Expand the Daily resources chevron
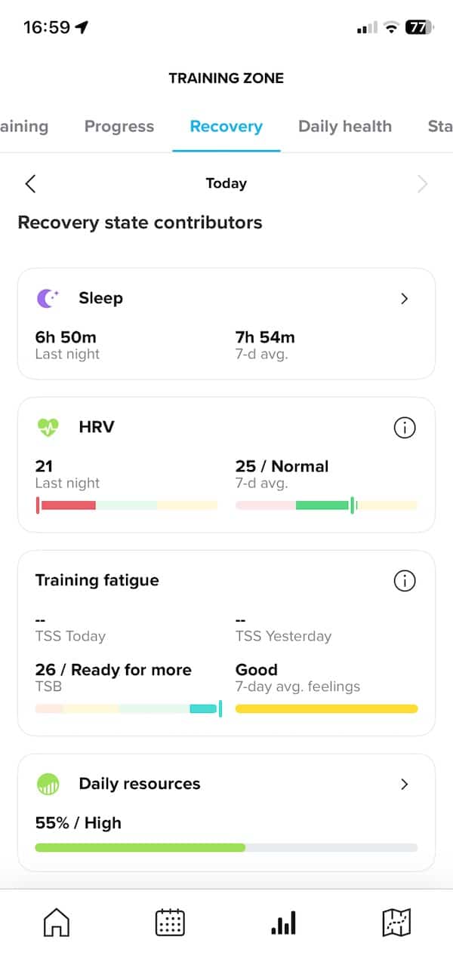 pyautogui.click(x=405, y=785)
